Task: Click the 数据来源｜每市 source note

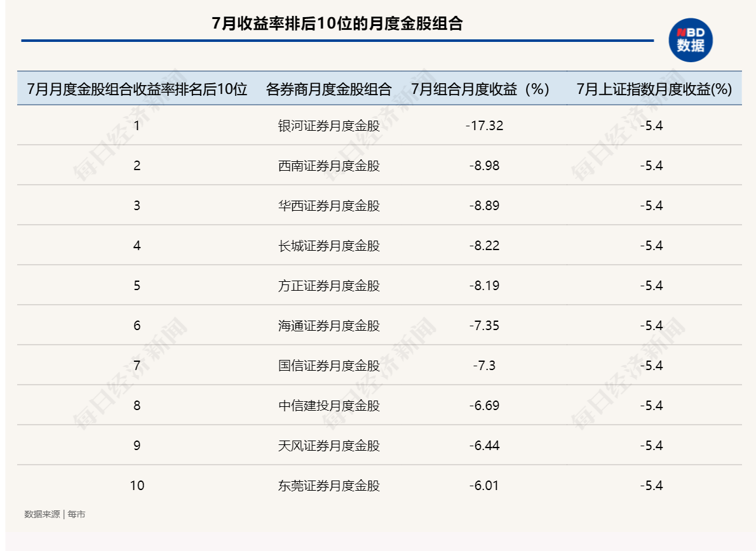Action: coord(55,514)
